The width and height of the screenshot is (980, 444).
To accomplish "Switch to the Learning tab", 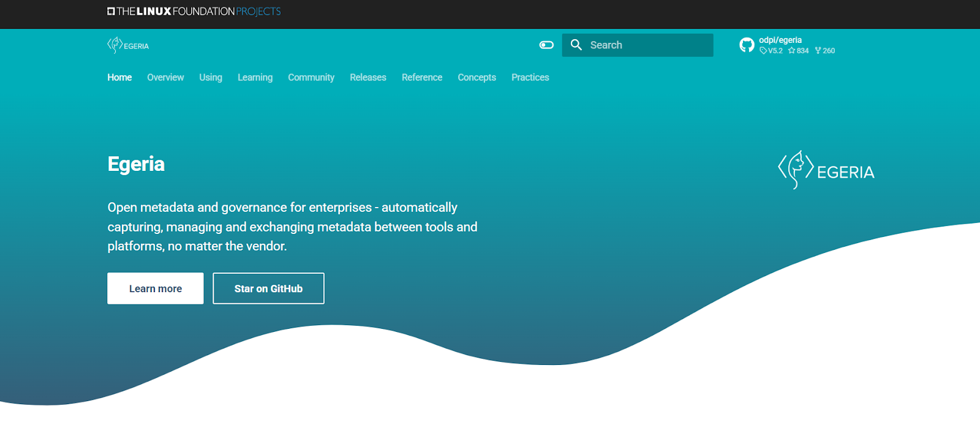I will (x=255, y=77).
